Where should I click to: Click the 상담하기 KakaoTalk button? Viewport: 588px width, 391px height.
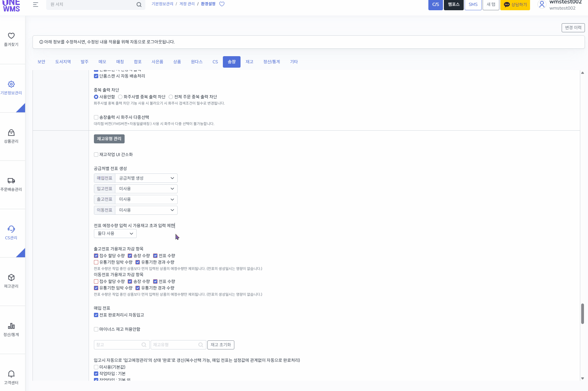pos(515,4)
